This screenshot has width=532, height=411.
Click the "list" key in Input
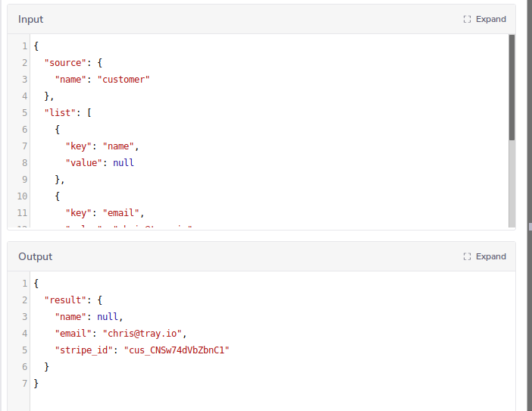58,113
